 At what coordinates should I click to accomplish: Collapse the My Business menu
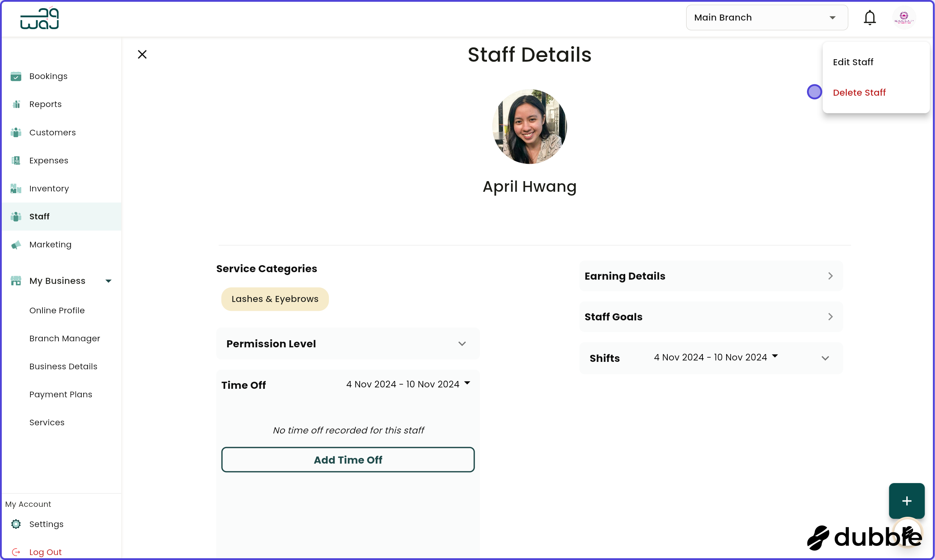[x=108, y=281]
